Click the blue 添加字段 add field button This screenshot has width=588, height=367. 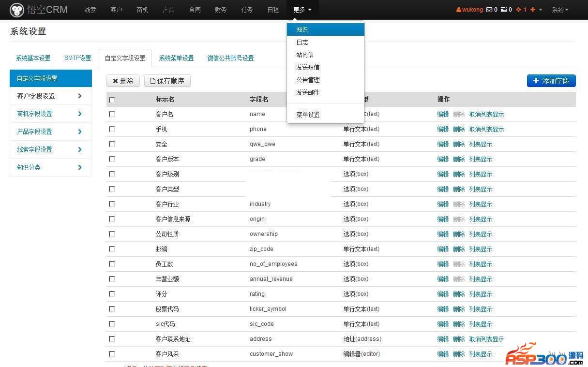pos(551,81)
